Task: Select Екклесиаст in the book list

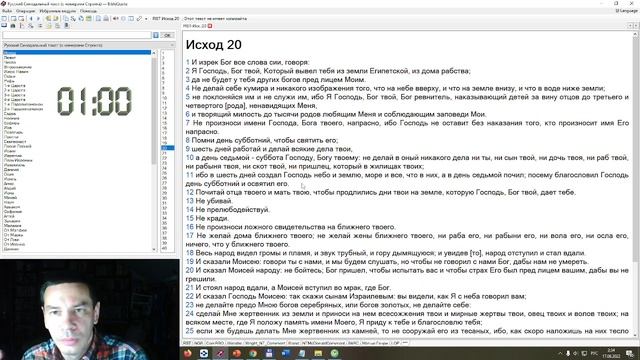Action: click(x=15, y=142)
